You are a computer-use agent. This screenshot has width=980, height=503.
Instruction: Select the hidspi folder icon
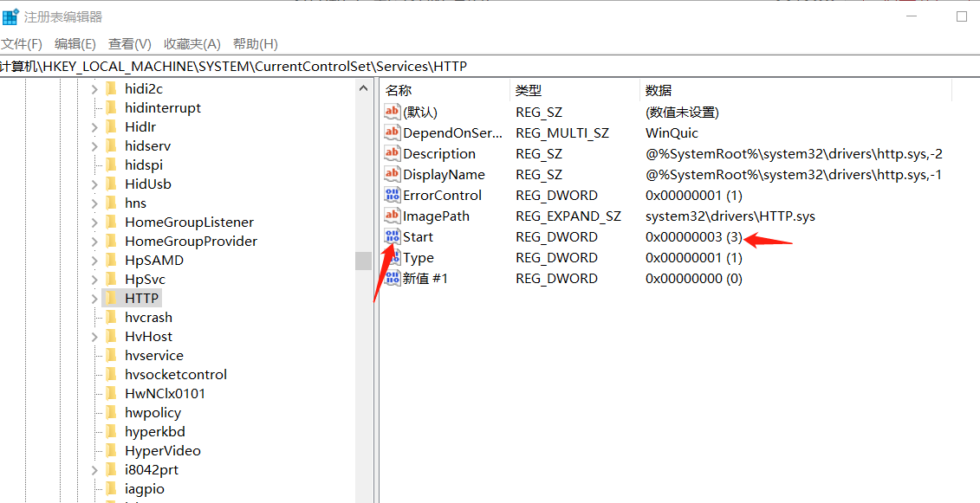(111, 165)
